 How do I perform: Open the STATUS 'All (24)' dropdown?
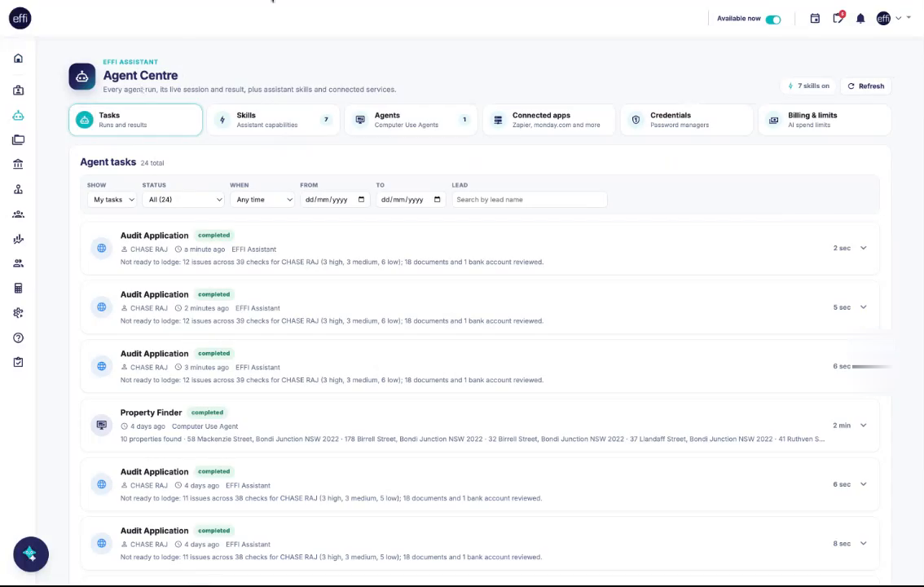183,199
